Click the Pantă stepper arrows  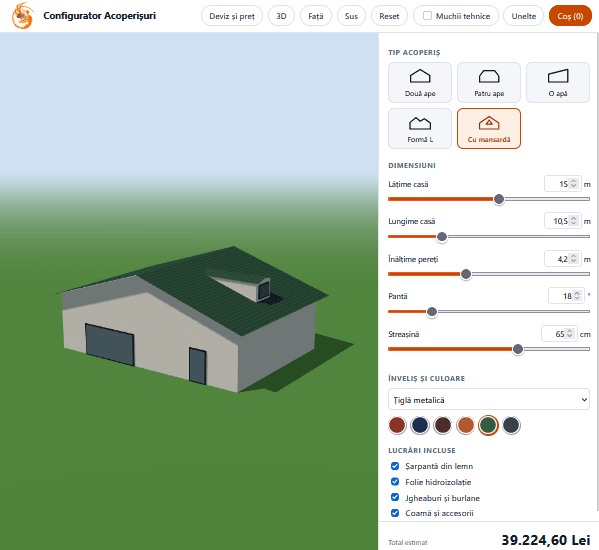pos(577,296)
